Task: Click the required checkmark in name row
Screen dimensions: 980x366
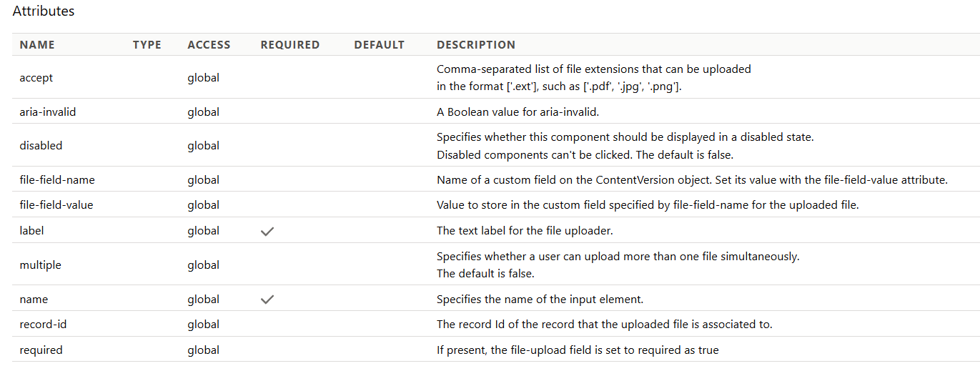Action: tap(267, 300)
